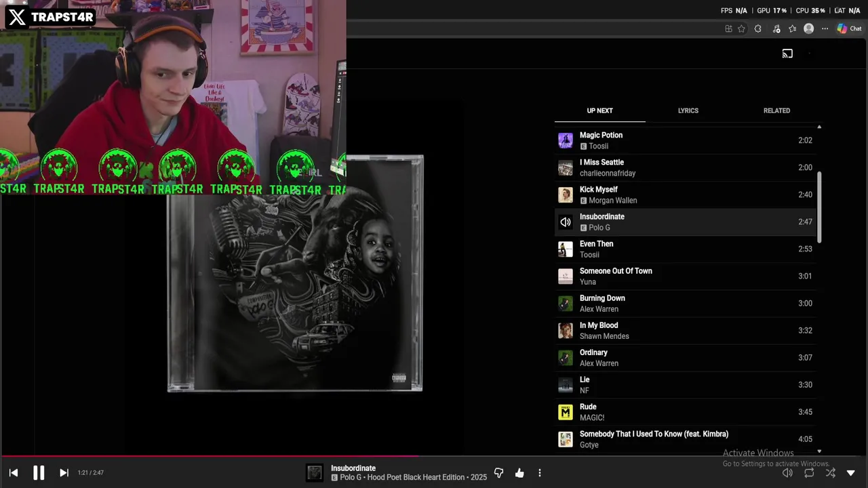The image size is (868, 488).
Task: Click the queue scroll down arrow
Action: pos(819,451)
